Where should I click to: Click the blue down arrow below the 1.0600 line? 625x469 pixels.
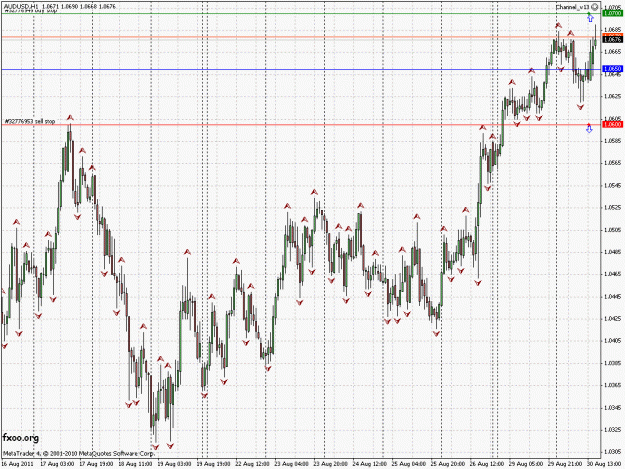tap(589, 130)
